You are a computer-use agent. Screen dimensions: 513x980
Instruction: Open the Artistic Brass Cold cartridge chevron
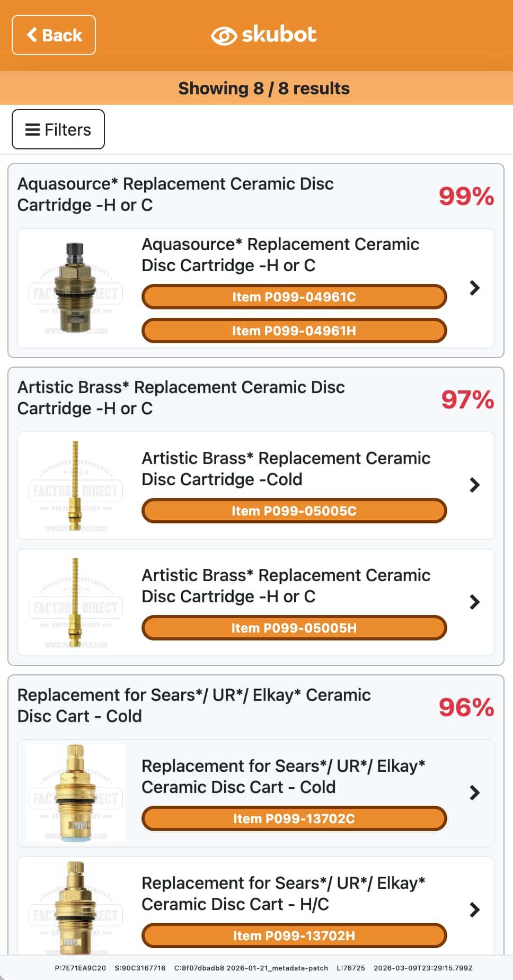(x=474, y=485)
